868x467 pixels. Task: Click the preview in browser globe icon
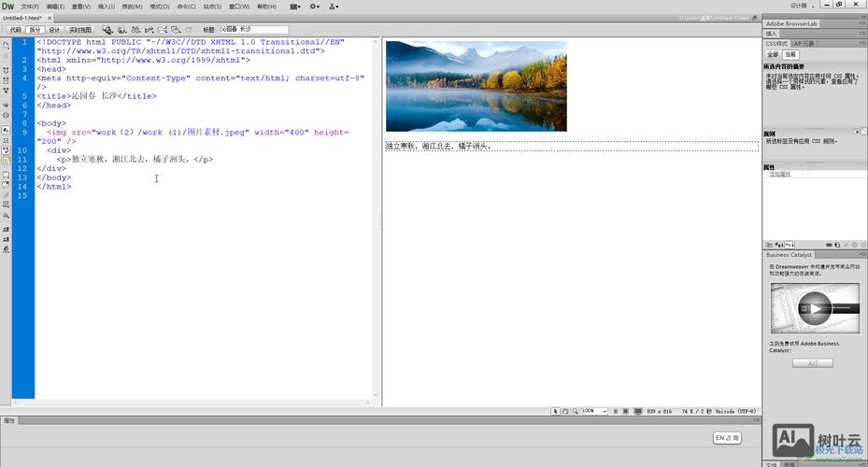121,30
